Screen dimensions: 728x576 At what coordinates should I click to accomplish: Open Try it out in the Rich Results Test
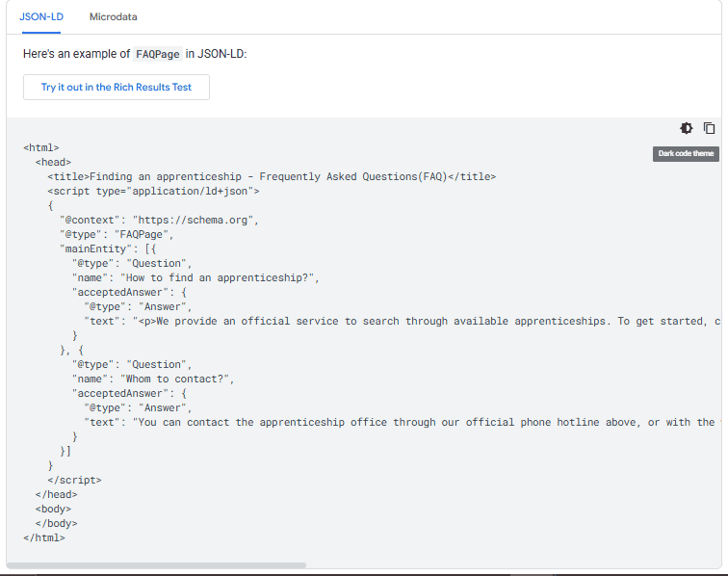(117, 87)
